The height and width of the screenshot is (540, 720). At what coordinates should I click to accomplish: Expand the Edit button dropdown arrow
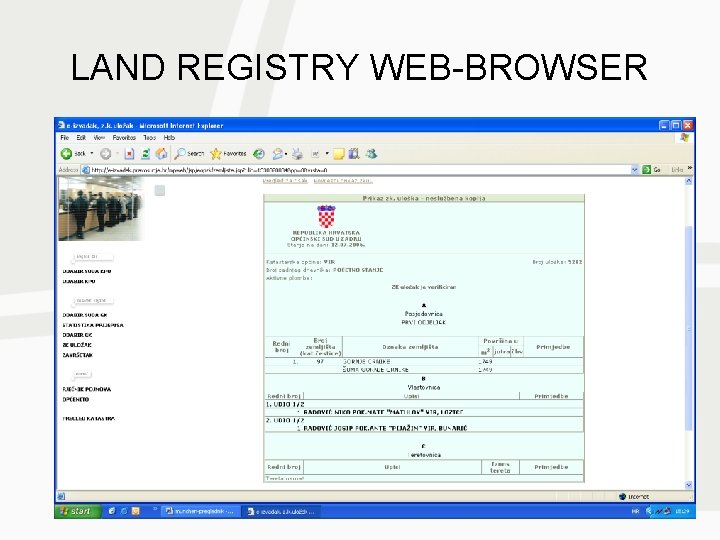(327, 154)
